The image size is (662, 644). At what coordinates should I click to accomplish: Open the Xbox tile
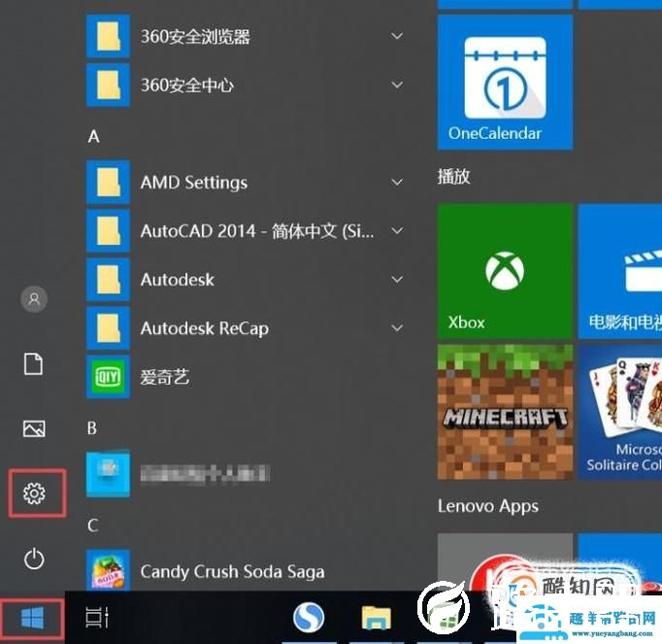coord(505,271)
